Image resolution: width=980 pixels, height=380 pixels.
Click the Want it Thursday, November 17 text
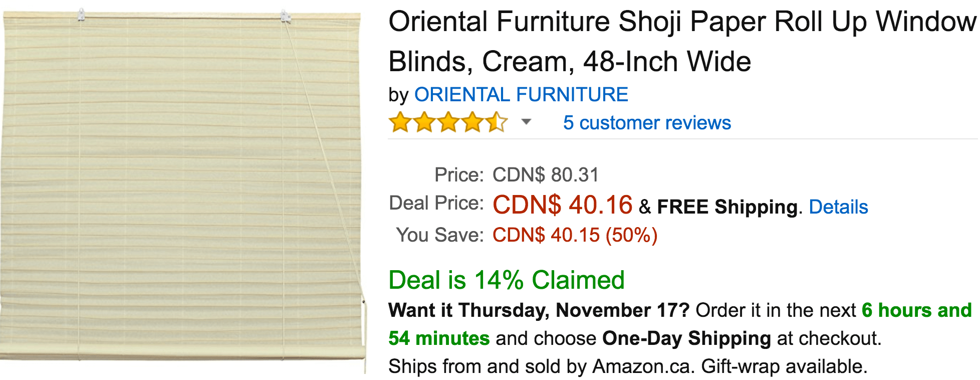point(540,310)
